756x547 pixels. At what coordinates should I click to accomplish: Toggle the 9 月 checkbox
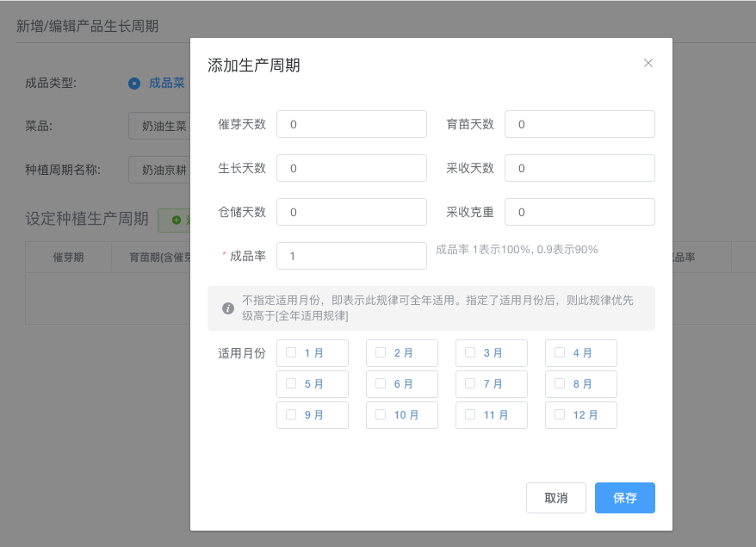[x=291, y=414]
